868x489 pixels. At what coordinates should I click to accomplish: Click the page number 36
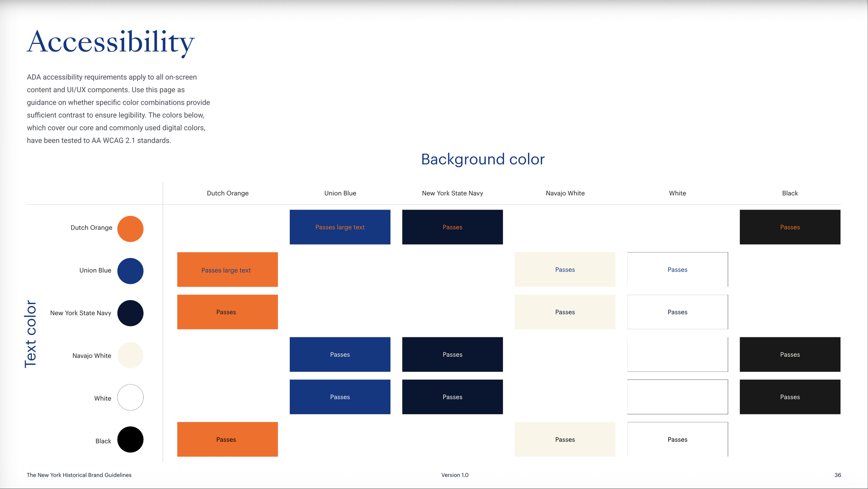click(837, 475)
